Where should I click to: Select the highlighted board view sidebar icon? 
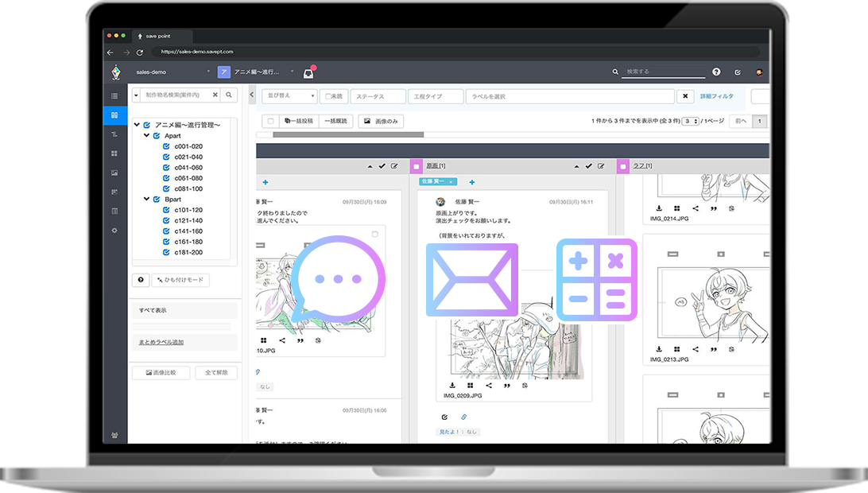click(x=114, y=115)
